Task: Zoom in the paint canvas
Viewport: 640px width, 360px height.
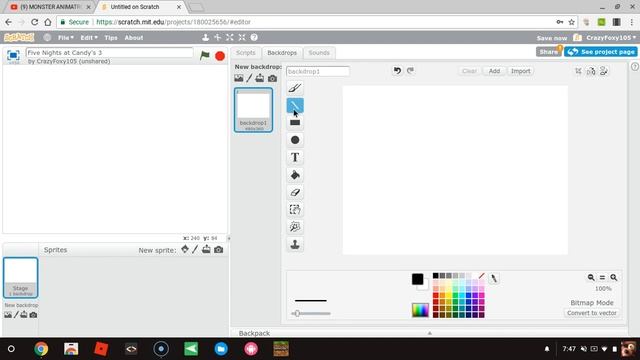Action: (613, 278)
